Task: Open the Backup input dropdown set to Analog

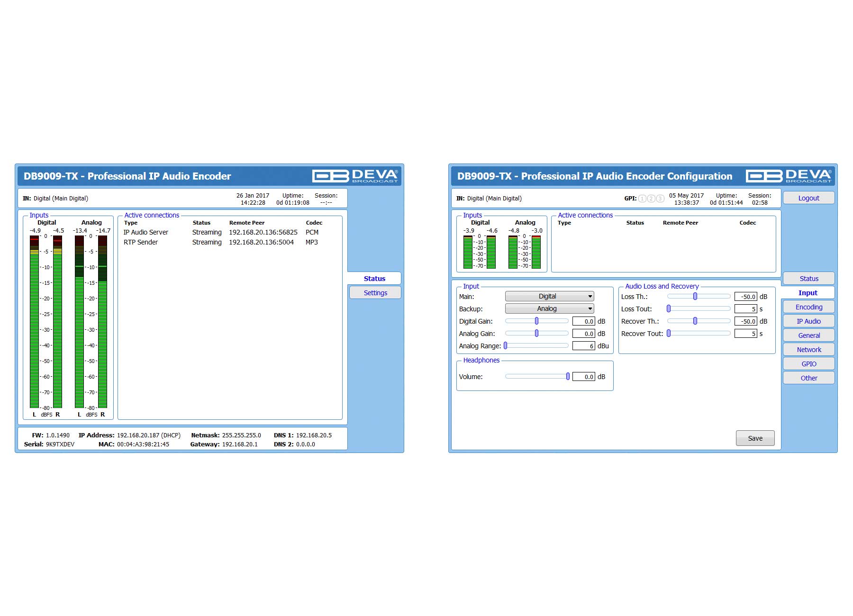Action: coord(550,308)
